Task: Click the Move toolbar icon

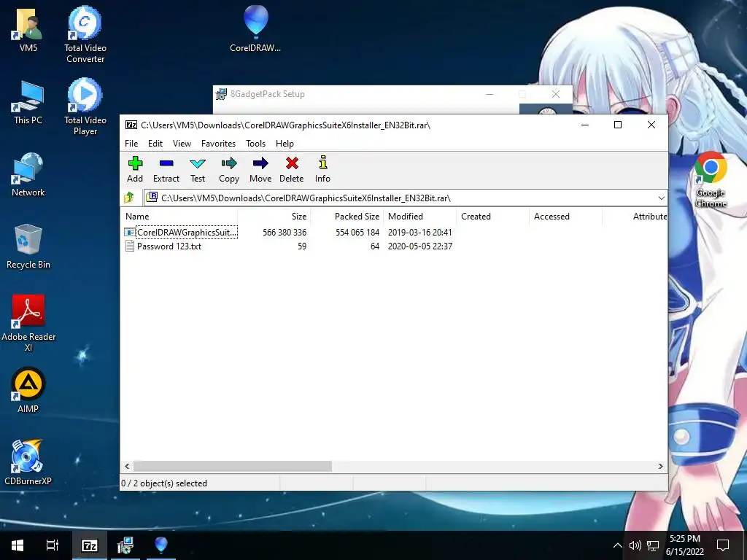Action: coord(260,169)
